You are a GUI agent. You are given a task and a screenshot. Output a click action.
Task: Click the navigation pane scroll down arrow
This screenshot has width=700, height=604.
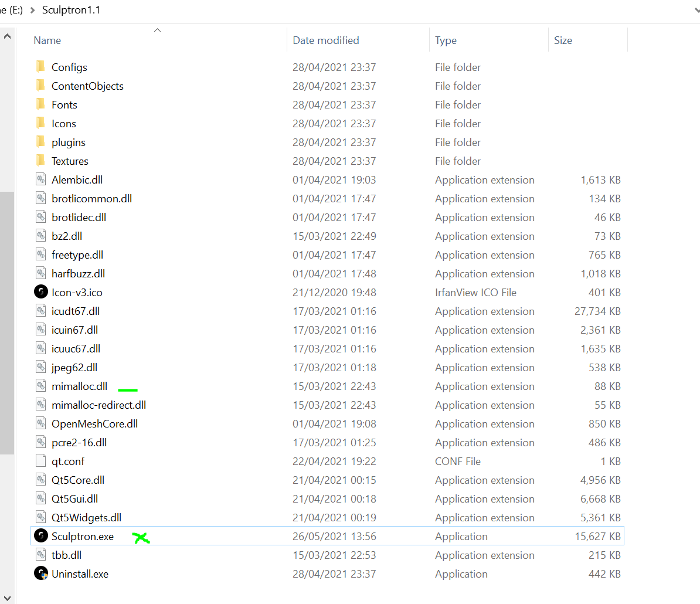click(7, 598)
